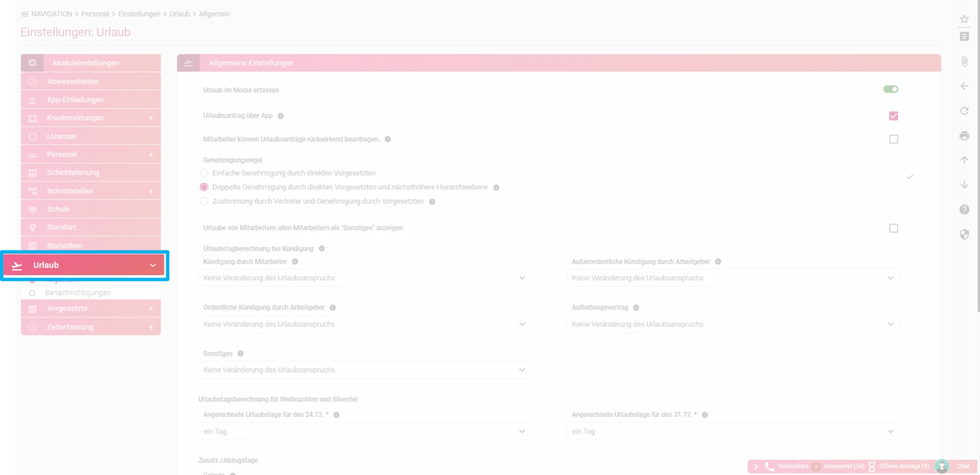Click the favorite star icon

pos(964,19)
